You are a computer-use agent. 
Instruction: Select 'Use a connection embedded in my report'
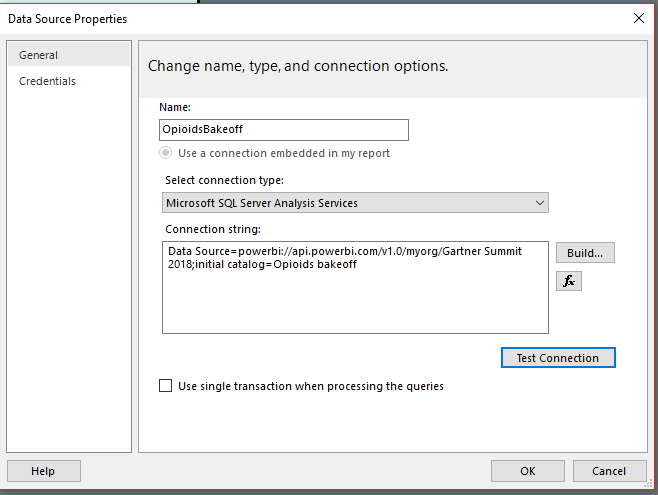tap(166, 153)
